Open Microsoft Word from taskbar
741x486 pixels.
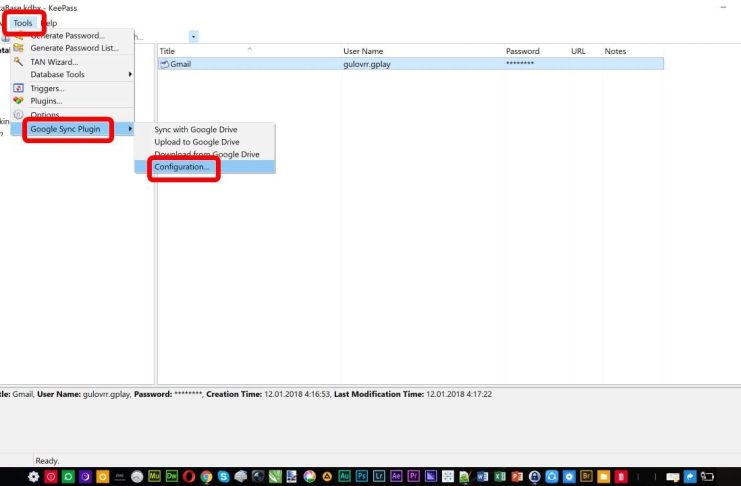point(482,476)
